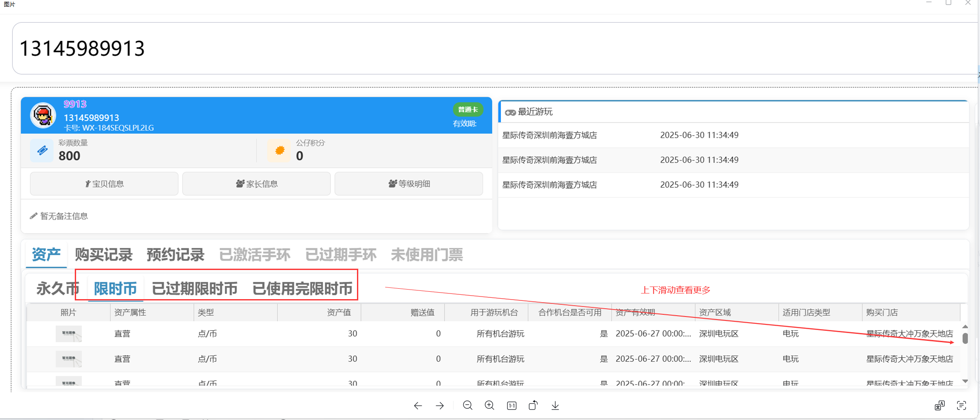Zoom in with the magnifier plus icon
980x420 pixels.
(490, 406)
